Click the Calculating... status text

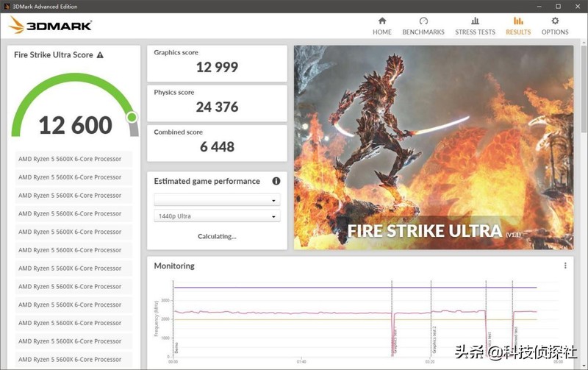pyautogui.click(x=217, y=236)
